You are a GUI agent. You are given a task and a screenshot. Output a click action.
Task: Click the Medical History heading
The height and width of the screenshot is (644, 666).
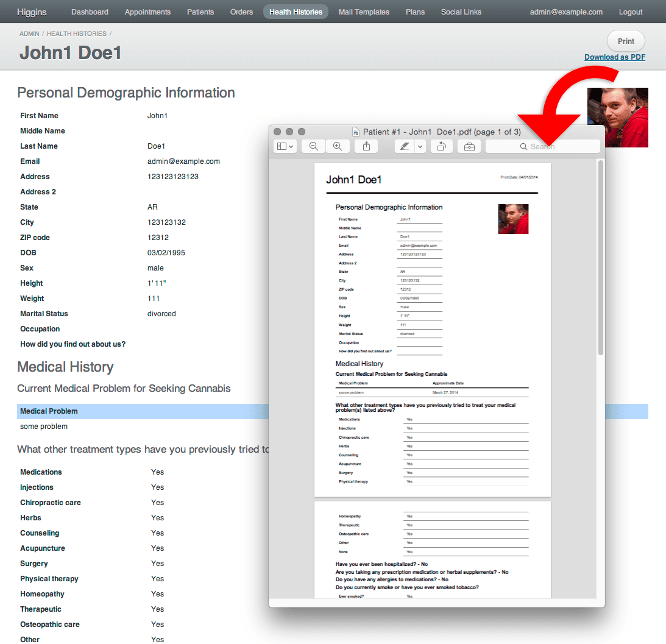[65, 367]
